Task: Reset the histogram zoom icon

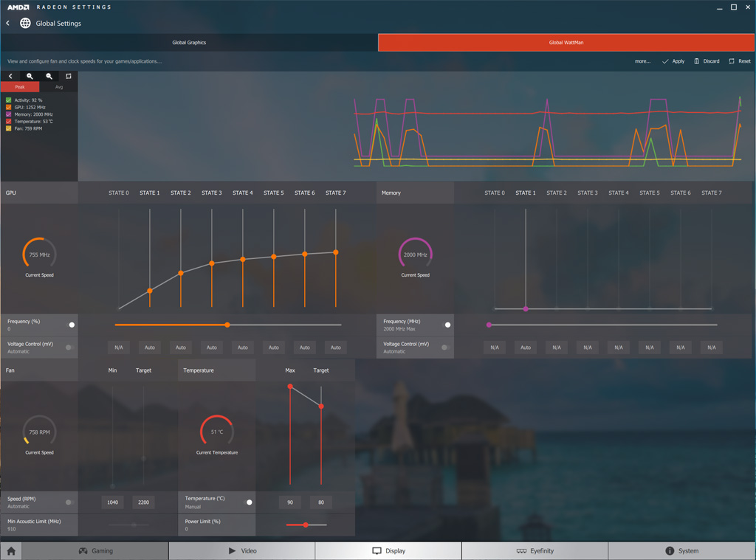Action: 69,76
